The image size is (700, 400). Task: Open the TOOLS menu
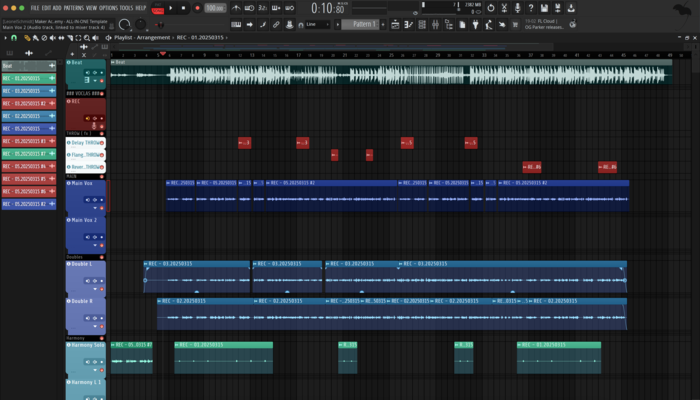[126, 8]
